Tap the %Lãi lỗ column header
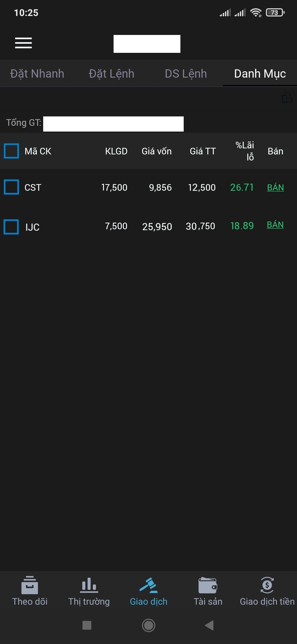Image resolution: width=297 pixels, height=644 pixels. point(245,151)
